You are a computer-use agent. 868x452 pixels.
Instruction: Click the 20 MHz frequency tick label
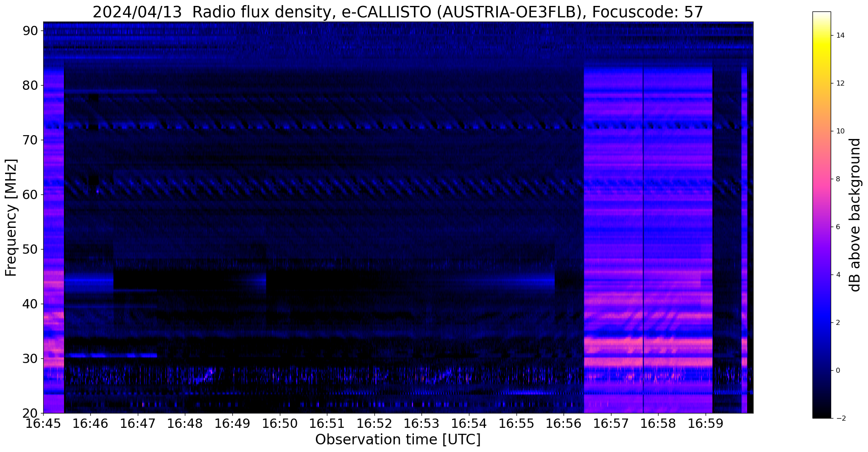click(x=31, y=413)
